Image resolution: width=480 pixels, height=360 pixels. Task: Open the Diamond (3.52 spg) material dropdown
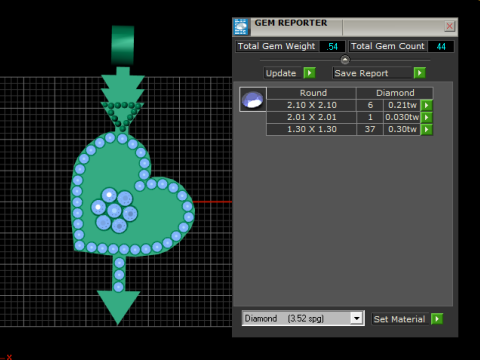pos(357,318)
